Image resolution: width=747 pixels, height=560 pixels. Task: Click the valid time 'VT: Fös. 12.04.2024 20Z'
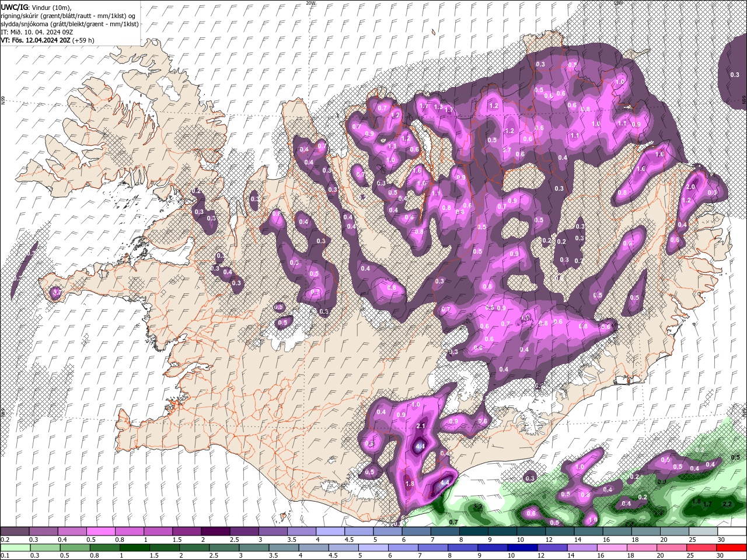point(36,40)
